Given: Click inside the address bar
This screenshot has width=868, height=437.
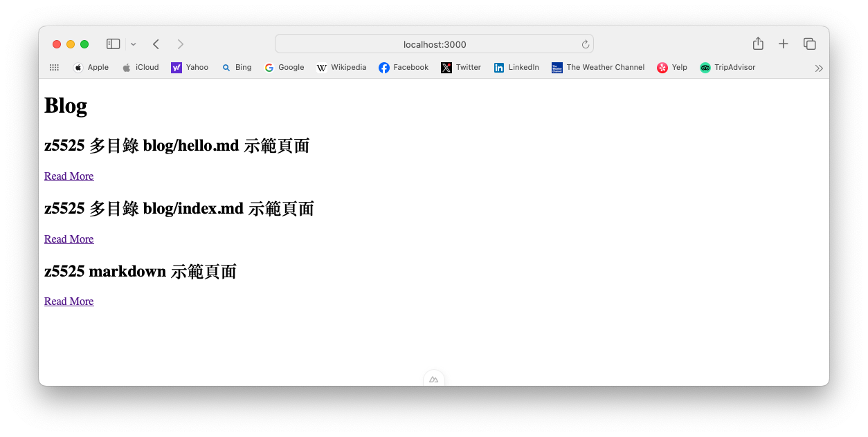Looking at the screenshot, I should [x=433, y=44].
